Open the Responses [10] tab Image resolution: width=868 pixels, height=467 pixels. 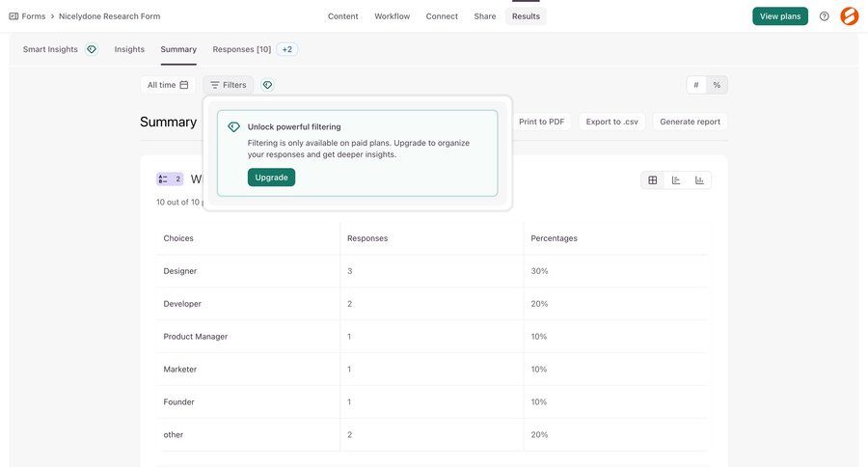[242, 49]
